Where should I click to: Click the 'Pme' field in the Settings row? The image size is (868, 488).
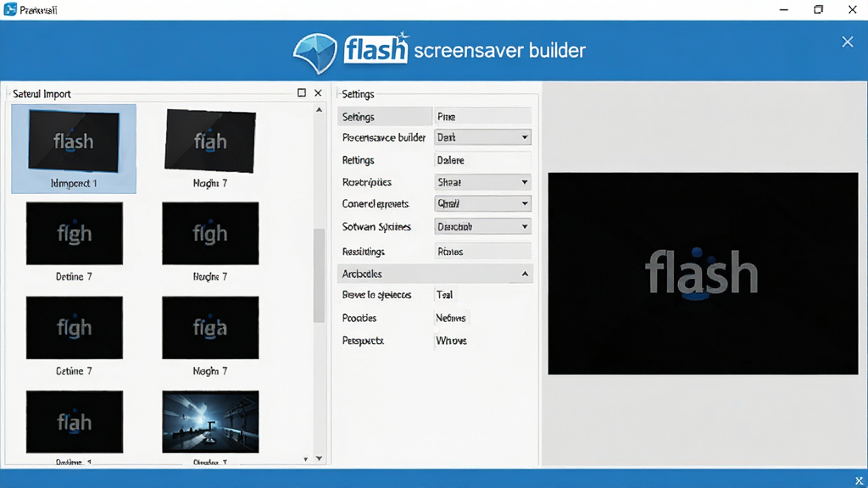pyautogui.click(x=482, y=117)
